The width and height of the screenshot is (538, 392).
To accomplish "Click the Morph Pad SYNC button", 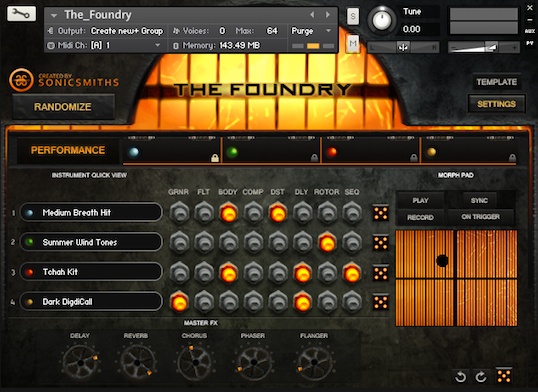I will [x=479, y=200].
